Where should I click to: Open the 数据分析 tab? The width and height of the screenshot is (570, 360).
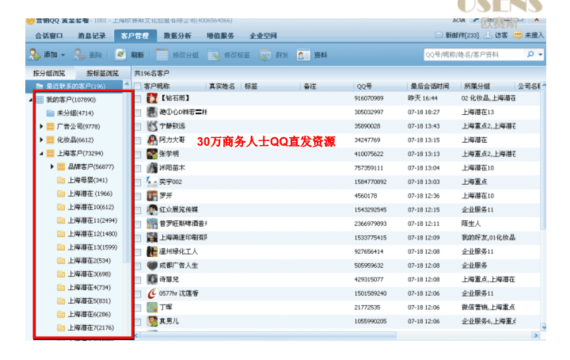177,36
